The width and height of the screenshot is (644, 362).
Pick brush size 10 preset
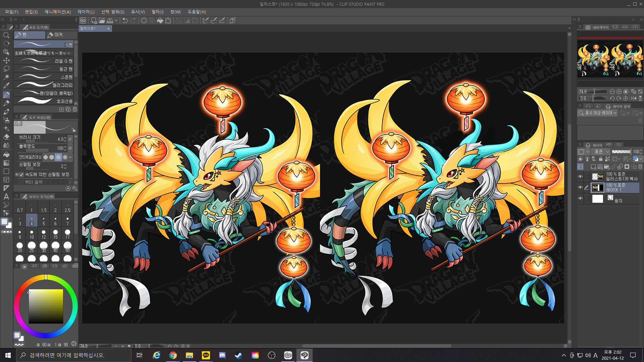(x=32, y=234)
